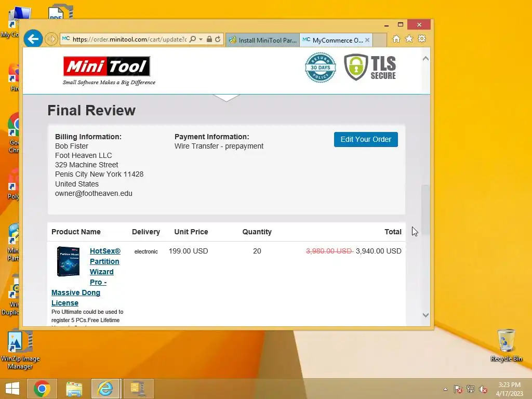The width and height of the screenshot is (532, 399).
Task: Select the WinZip Image Manager desktop icon
Action: (20, 350)
